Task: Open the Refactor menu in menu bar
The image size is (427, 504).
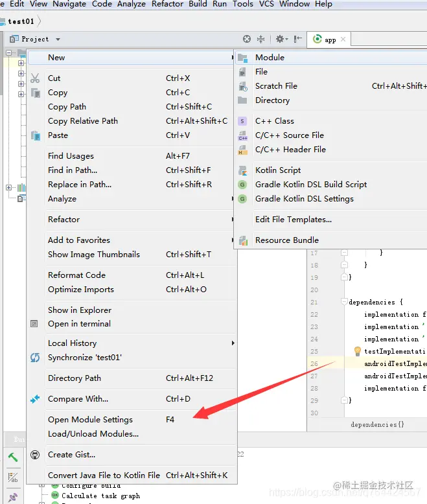Action: click(x=167, y=4)
